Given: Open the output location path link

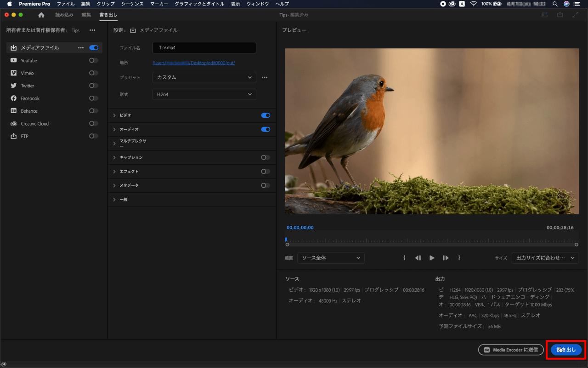Looking at the screenshot, I should [x=194, y=63].
